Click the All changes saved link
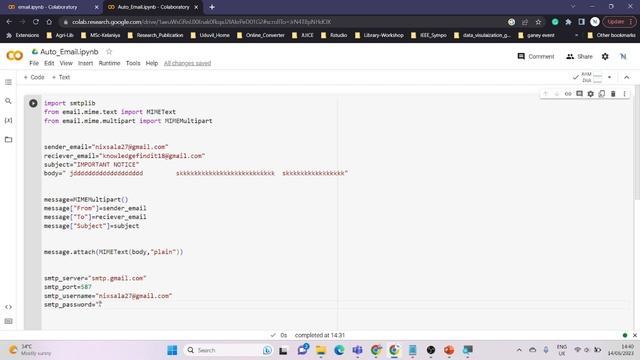Screen dimensions: 640x360 [187, 63]
